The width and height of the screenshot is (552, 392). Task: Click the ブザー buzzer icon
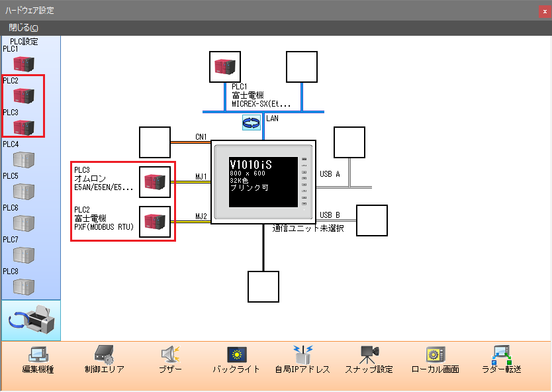pos(170,360)
